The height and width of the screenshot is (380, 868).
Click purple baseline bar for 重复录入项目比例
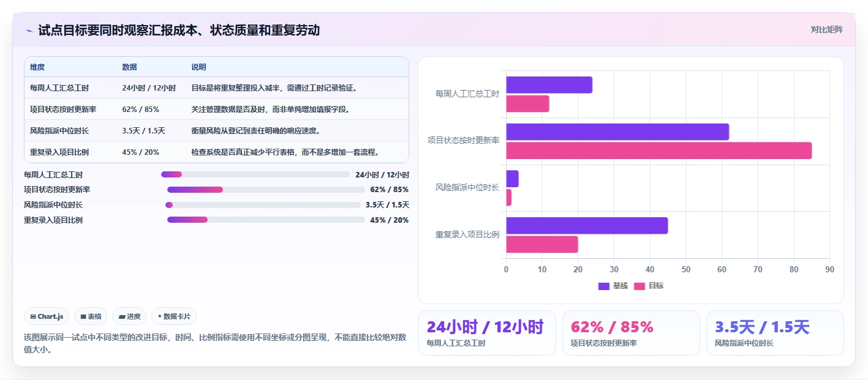coord(587,226)
